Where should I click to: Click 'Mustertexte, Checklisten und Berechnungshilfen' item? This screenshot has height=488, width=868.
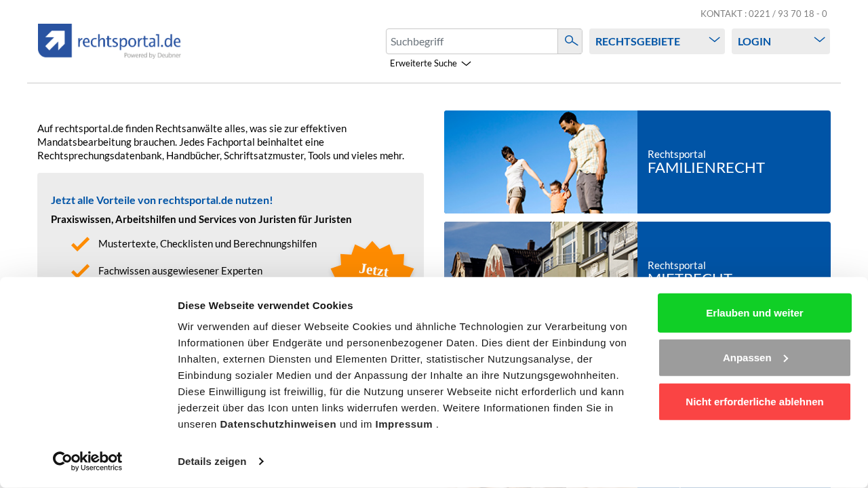208,243
